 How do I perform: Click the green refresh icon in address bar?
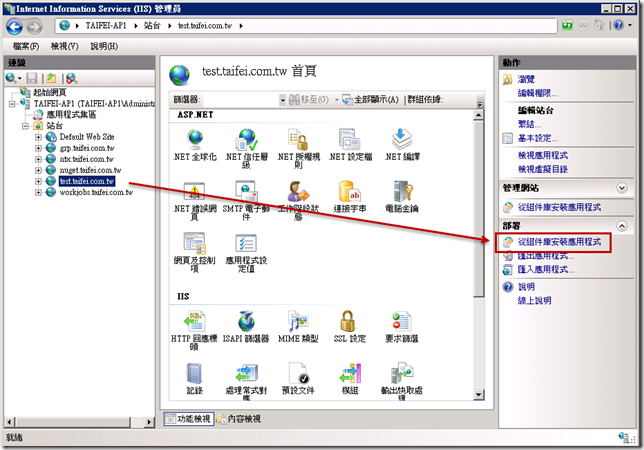pos(567,25)
